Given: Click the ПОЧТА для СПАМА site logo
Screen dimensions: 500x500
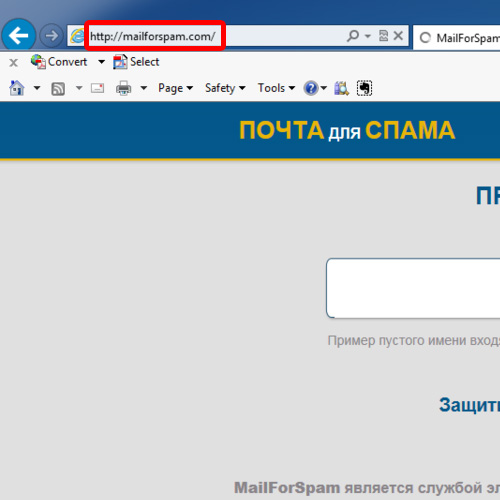Looking at the screenshot, I should [347, 130].
